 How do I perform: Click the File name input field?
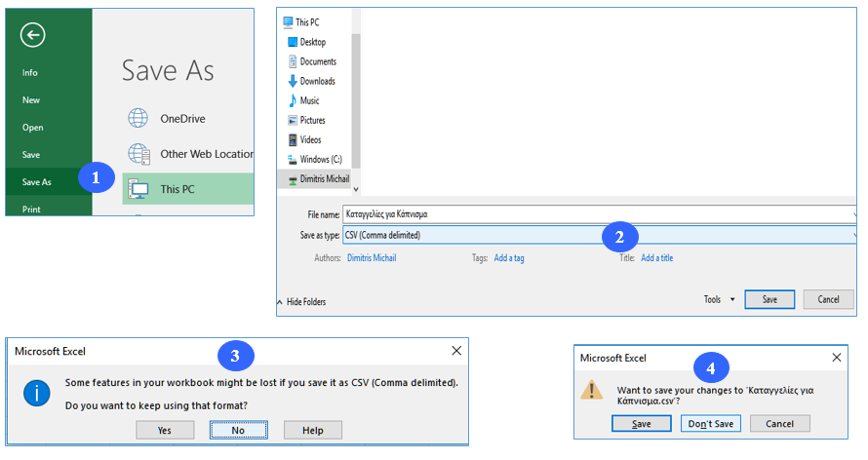click(598, 213)
